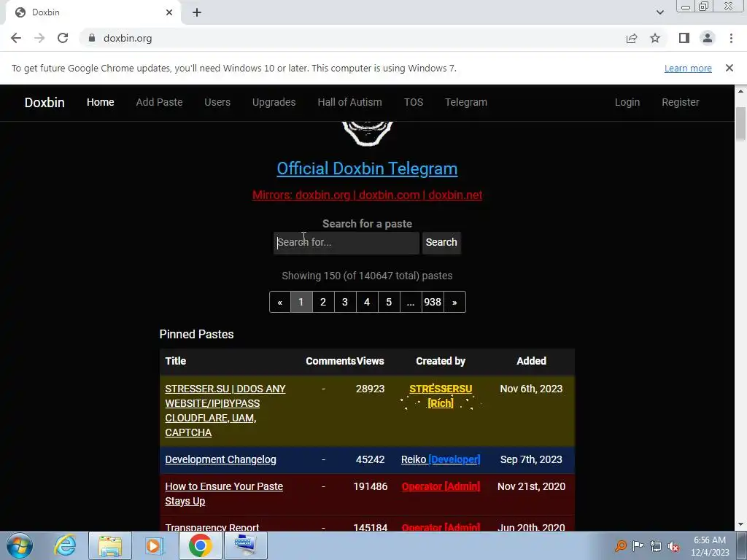Screen dimensions: 747x560
Task: Jump to last page 938
Action: coord(433,302)
